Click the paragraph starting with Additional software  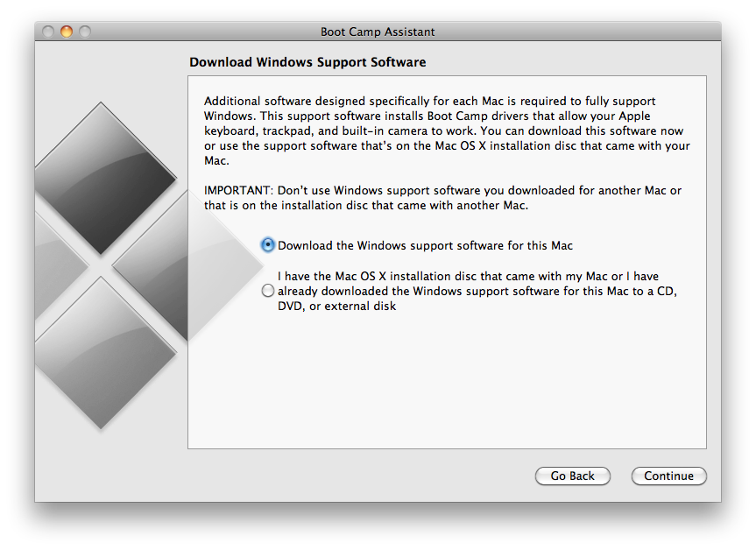click(447, 130)
